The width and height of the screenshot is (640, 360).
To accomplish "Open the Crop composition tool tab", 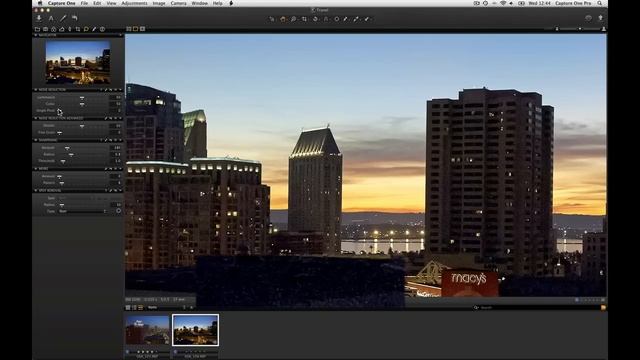I will coord(78,29).
